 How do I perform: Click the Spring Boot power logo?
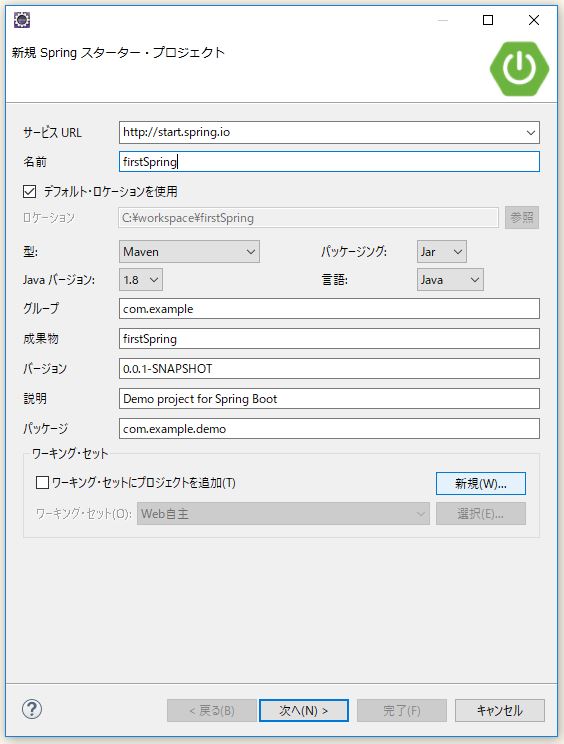tap(519, 69)
